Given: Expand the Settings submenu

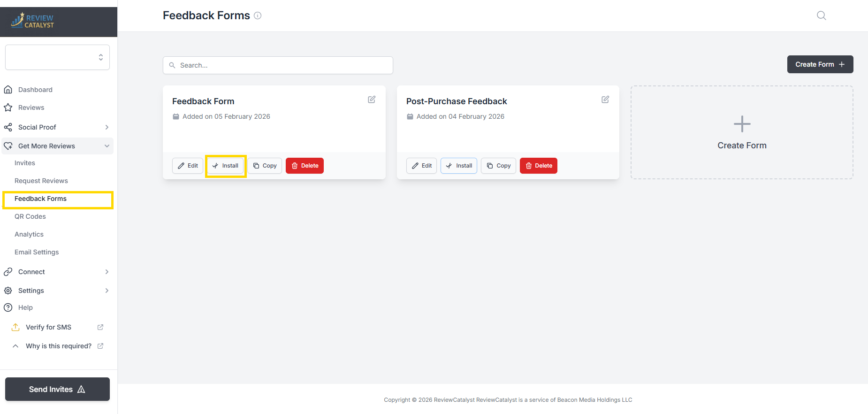Looking at the screenshot, I should [107, 291].
